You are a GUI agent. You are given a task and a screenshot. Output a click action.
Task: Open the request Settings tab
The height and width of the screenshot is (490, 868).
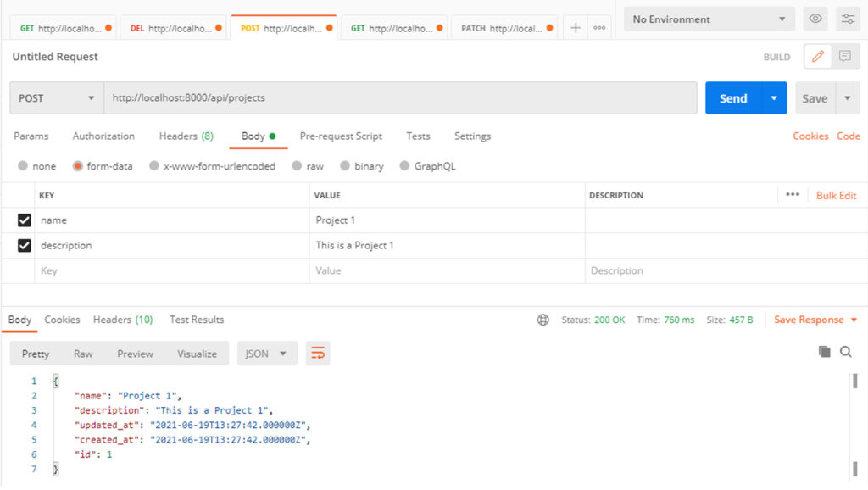(472, 136)
